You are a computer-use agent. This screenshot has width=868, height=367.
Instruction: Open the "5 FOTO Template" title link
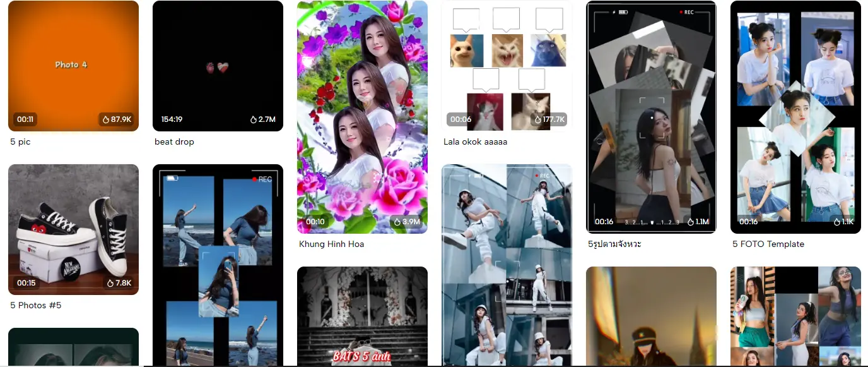point(768,244)
